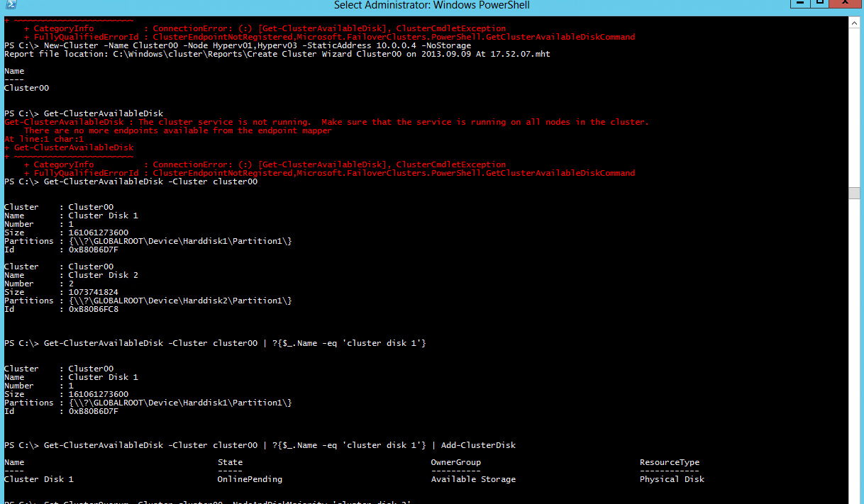Click the scrollbar thumb near the top
864x504 pixels.
tap(853, 191)
